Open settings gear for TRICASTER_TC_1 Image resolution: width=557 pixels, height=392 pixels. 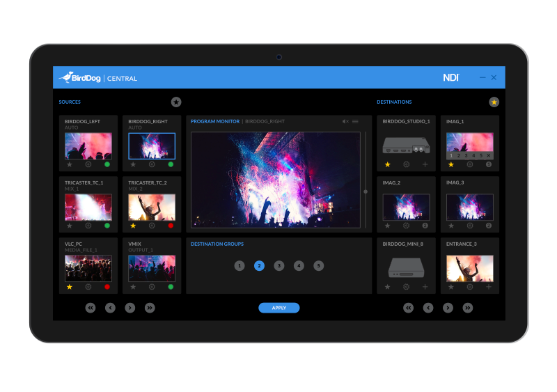pyautogui.click(x=88, y=226)
